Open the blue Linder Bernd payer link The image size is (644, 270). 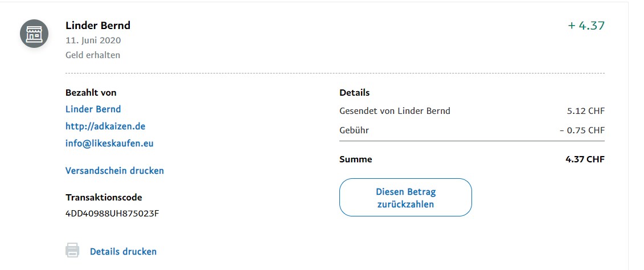(93, 109)
